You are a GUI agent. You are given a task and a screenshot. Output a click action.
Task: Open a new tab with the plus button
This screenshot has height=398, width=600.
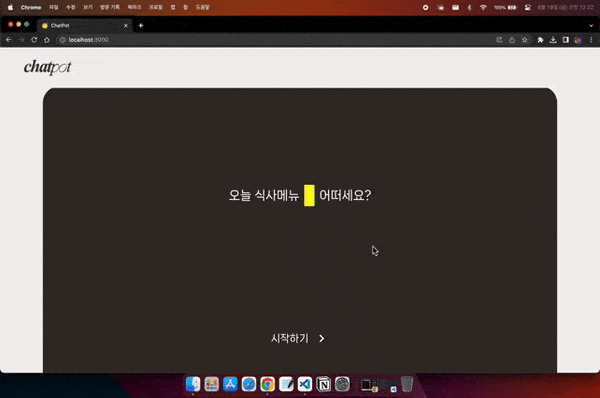click(141, 26)
